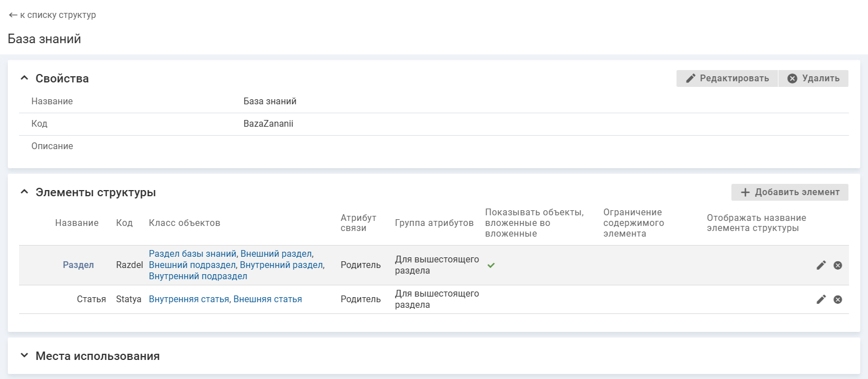
Task: Open the Внутренний раздел class link
Action: 281,265
